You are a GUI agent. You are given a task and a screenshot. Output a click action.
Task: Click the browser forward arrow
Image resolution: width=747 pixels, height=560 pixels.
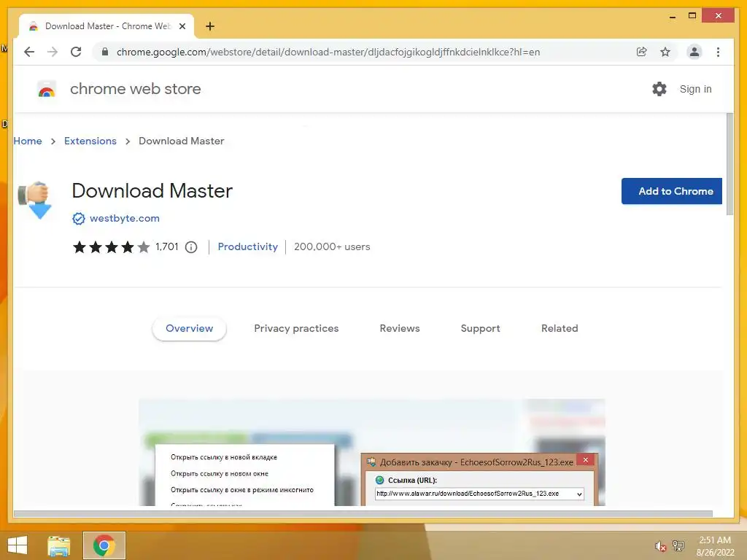(53, 52)
